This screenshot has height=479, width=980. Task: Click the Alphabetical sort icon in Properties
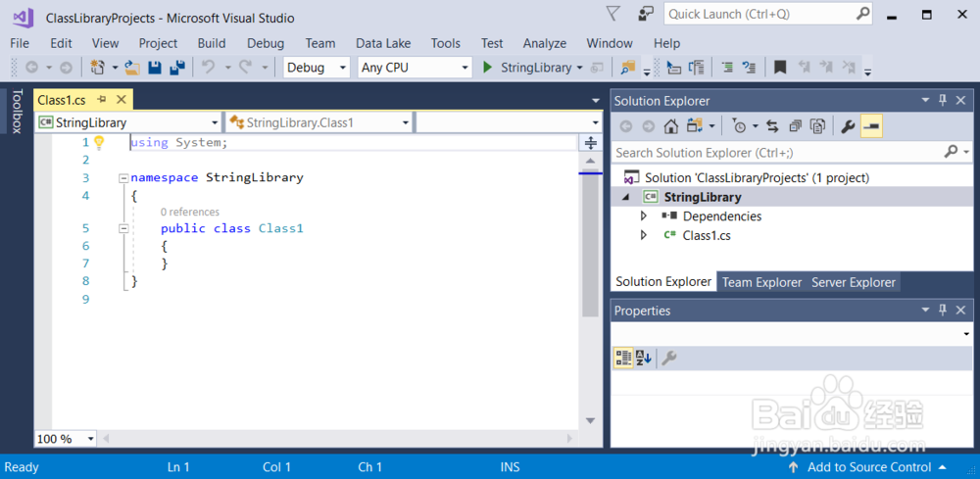(644, 358)
